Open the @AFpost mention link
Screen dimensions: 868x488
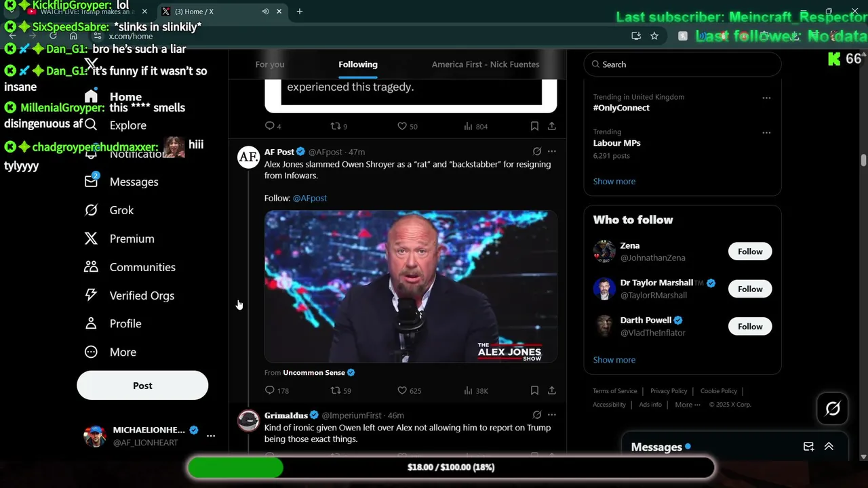(x=310, y=198)
